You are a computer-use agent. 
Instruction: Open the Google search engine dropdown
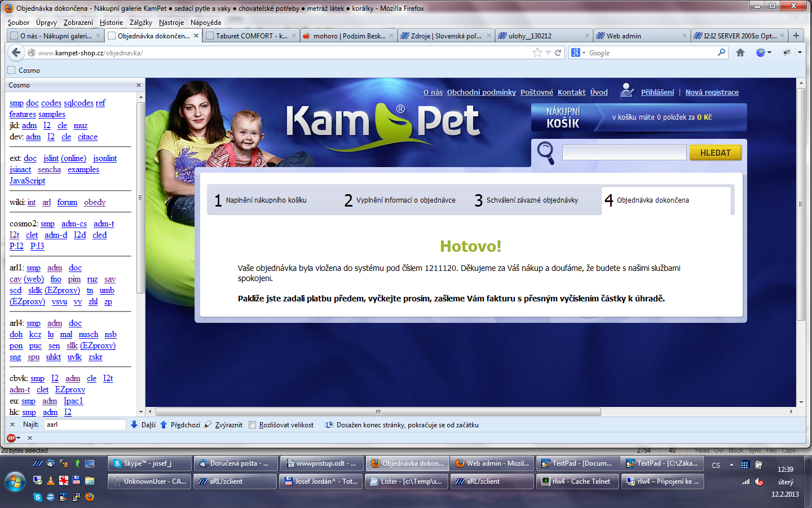click(x=579, y=52)
